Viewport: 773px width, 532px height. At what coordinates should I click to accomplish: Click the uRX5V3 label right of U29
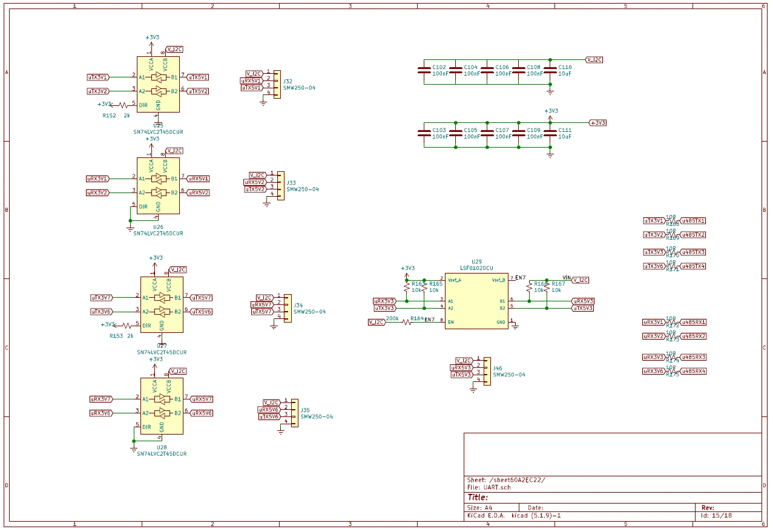583,301
